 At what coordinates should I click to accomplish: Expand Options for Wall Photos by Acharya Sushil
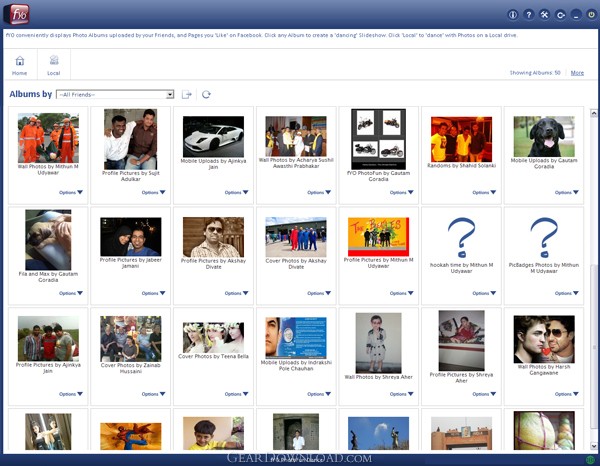(x=319, y=192)
